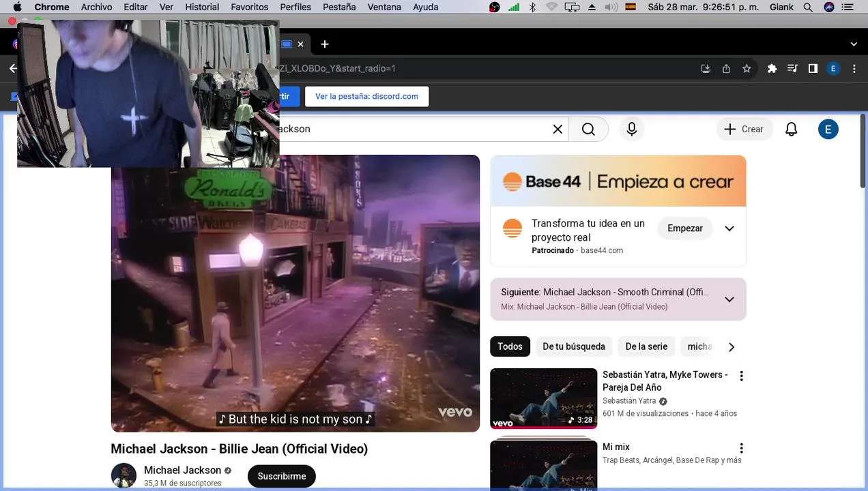Click the Base 44 Empieza a crear banner
868x491 pixels.
point(618,181)
